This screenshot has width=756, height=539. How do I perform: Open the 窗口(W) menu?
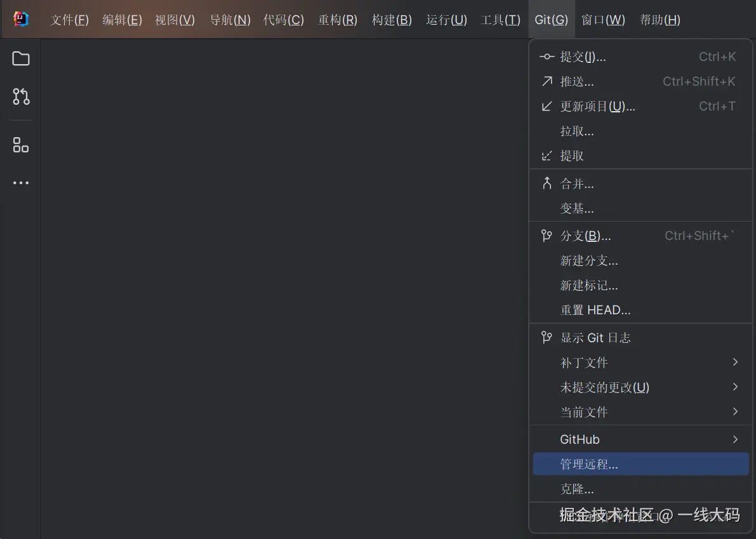(x=603, y=20)
